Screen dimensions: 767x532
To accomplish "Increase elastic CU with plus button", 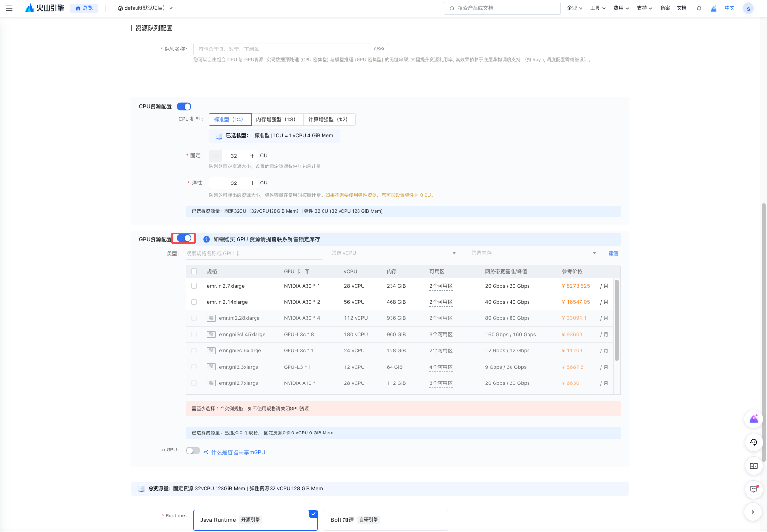I will click(x=252, y=183).
